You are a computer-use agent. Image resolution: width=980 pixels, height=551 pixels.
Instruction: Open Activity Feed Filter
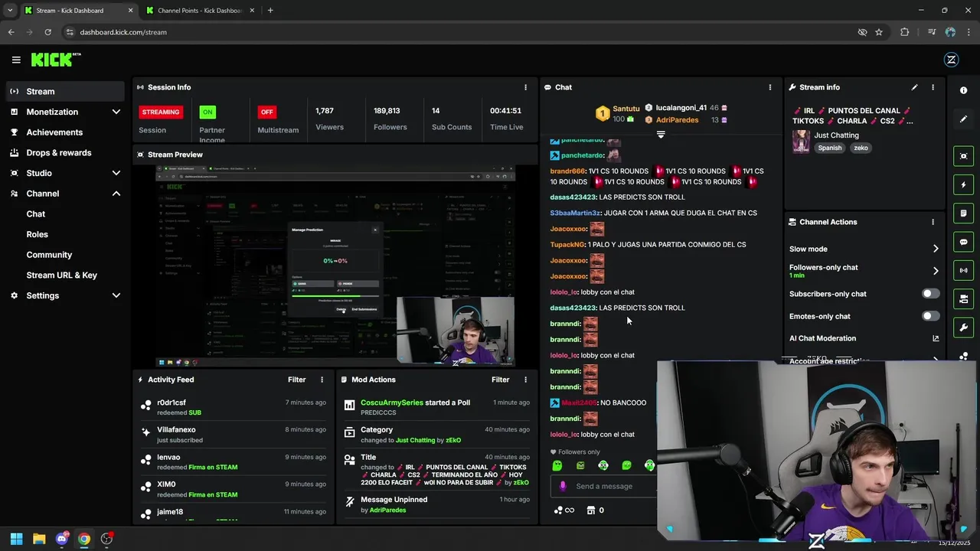(x=296, y=380)
